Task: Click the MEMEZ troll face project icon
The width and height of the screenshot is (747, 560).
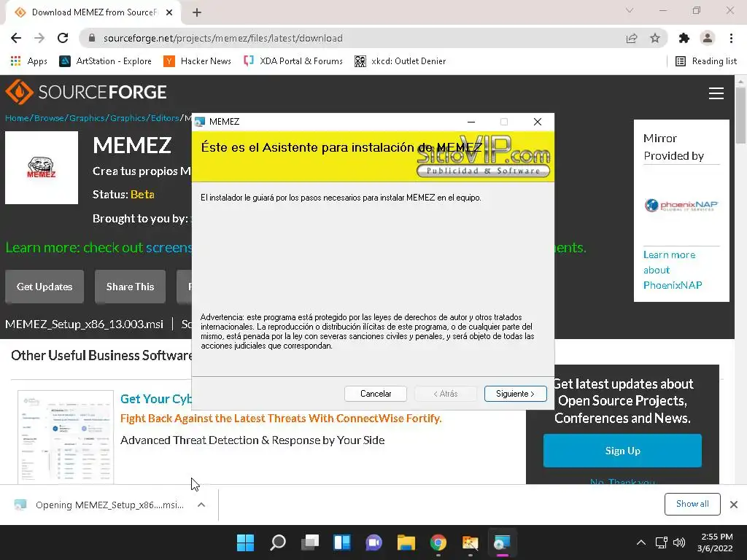Action: tap(42, 168)
